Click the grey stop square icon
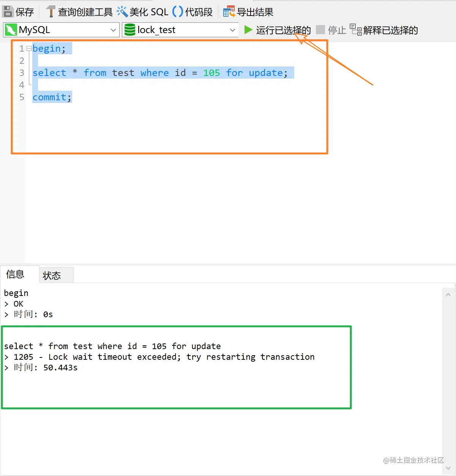 tap(320, 30)
